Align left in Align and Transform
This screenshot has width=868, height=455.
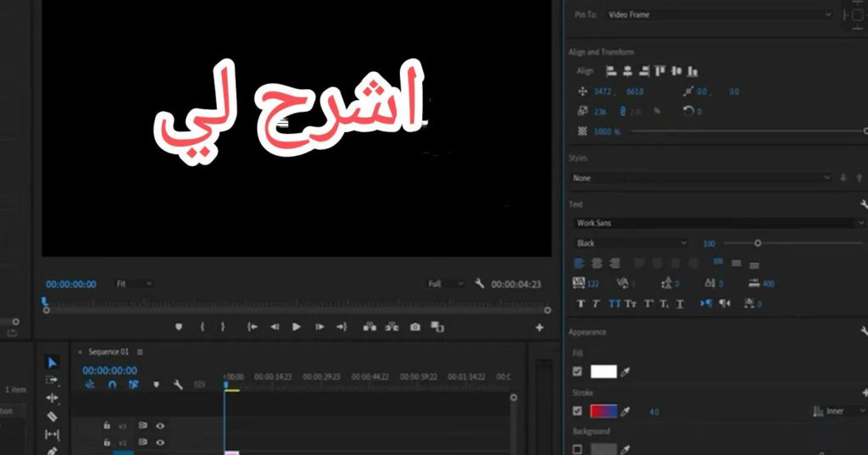611,71
